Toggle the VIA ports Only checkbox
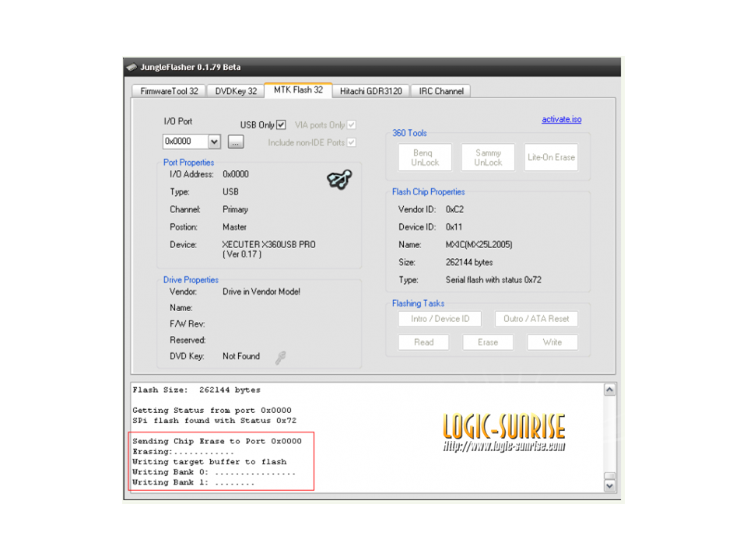The image size is (747, 560). (352, 124)
